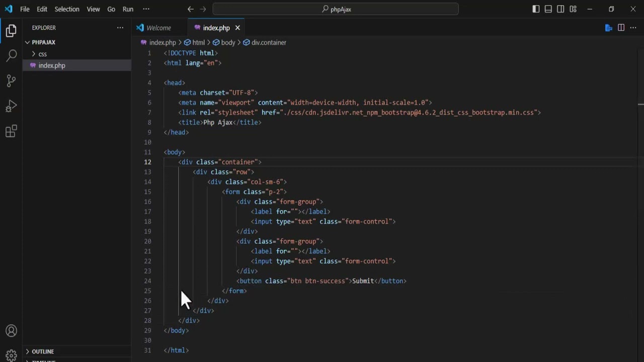Open the Run and Debug view
This screenshot has height=362, width=644.
click(11, 106)
